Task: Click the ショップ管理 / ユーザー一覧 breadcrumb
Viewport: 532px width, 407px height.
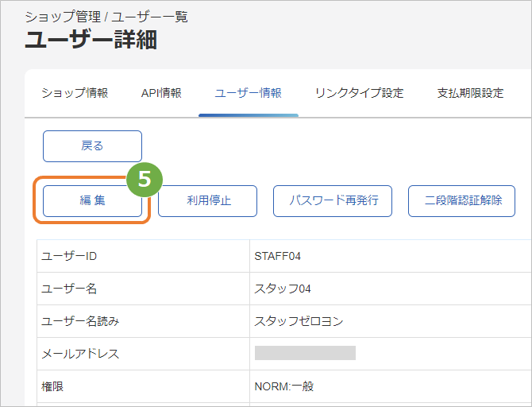Action: click(x=106, y=17)
